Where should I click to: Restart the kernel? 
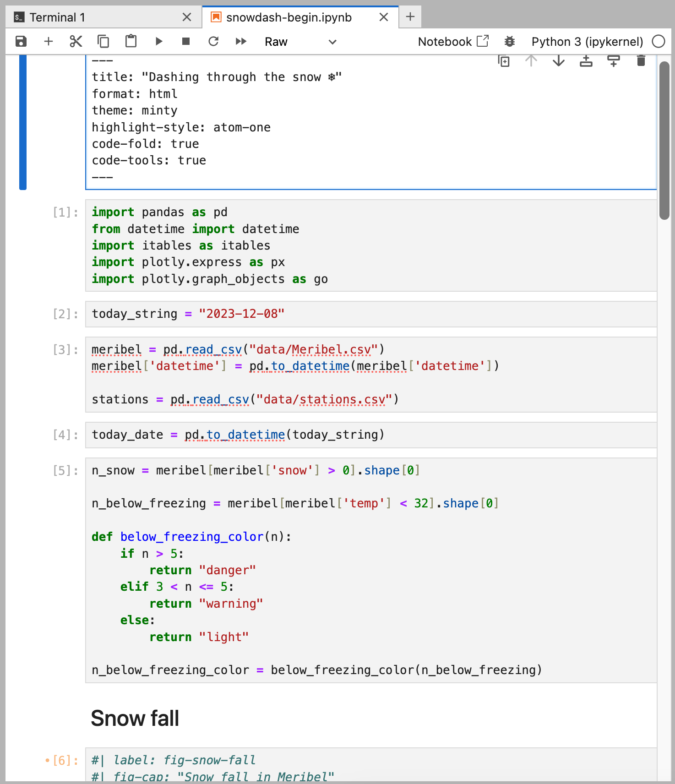[213, 42]
